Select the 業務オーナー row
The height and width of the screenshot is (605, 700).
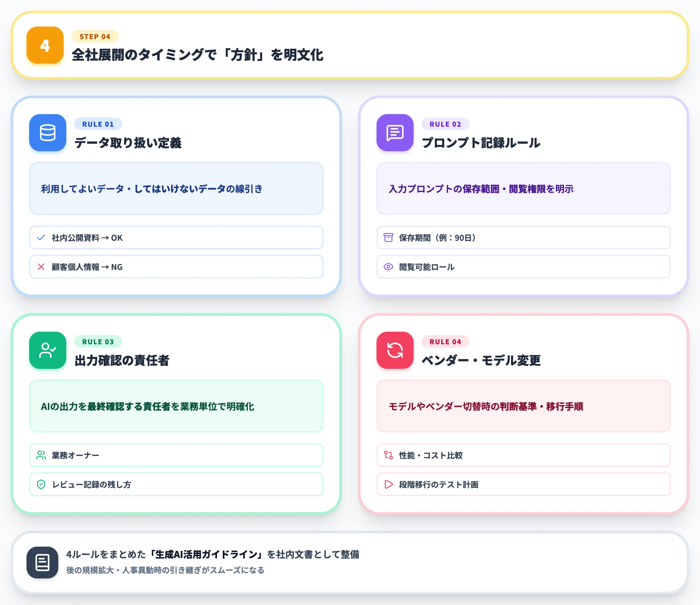176,455
